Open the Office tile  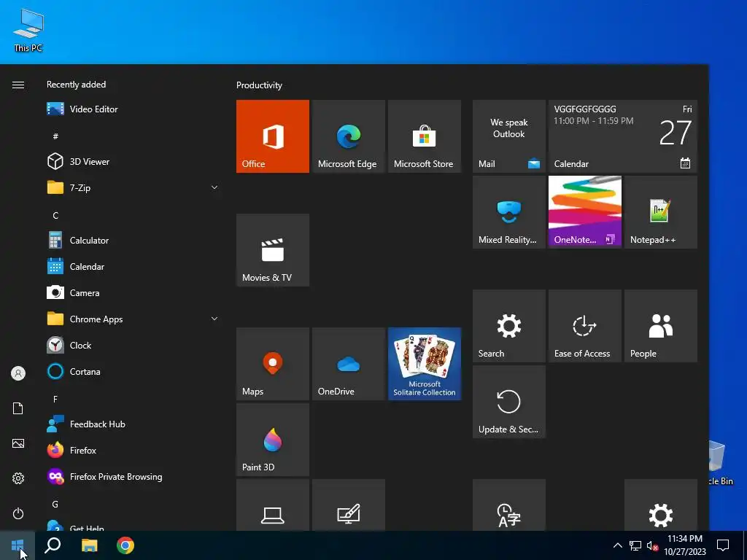[x=273, y=136]
